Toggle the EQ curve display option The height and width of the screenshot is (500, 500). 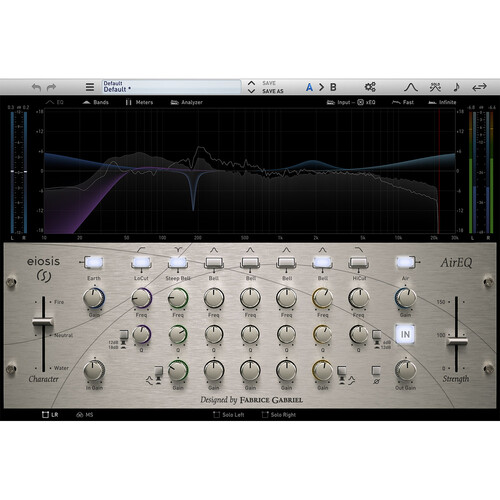click(x=55, y=102)
